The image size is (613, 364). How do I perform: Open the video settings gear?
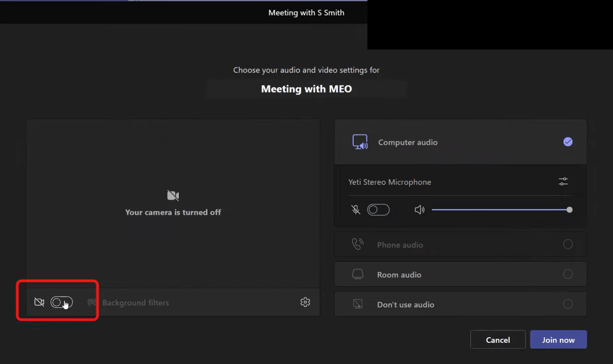(305, 302)
